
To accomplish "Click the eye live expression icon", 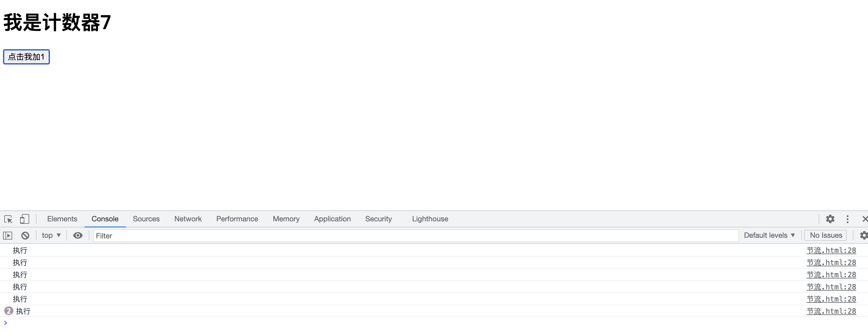I will click(78, 235).
